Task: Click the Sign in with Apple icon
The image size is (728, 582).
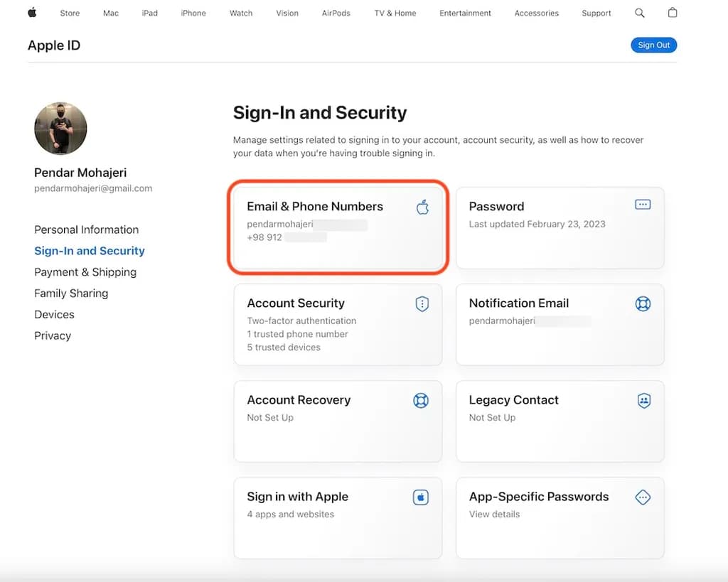Action: coord(421,497)
